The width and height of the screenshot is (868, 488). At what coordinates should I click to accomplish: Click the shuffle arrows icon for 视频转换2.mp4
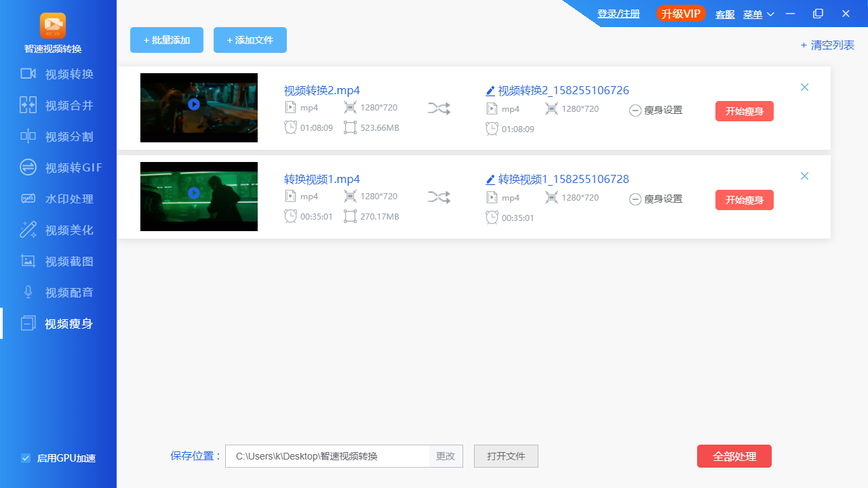click(x=439, y=108)
